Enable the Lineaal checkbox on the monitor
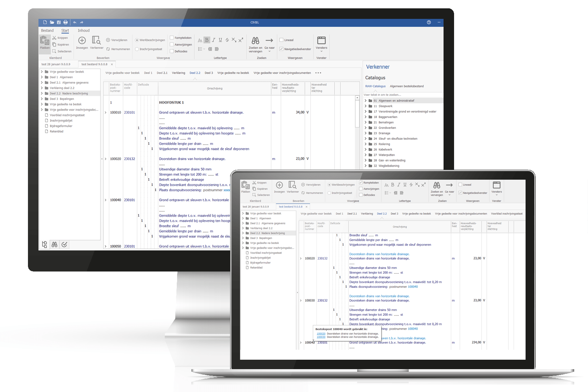 pos(281,40)
